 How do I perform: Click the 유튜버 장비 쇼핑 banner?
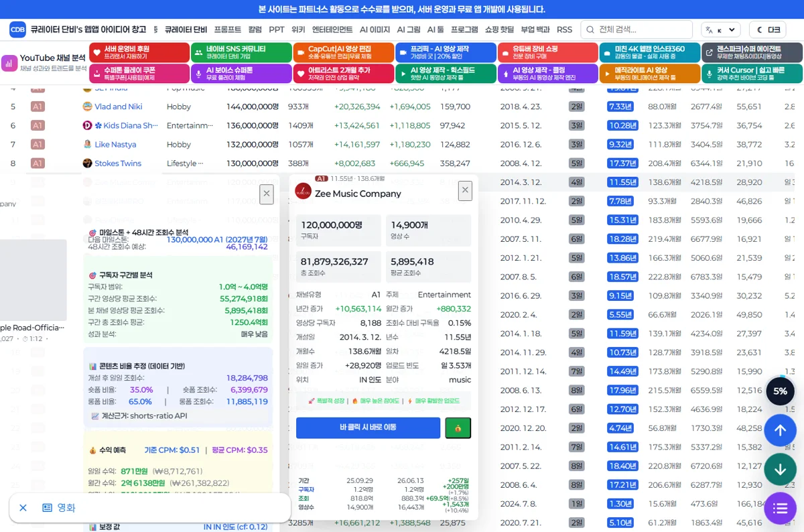547,53
